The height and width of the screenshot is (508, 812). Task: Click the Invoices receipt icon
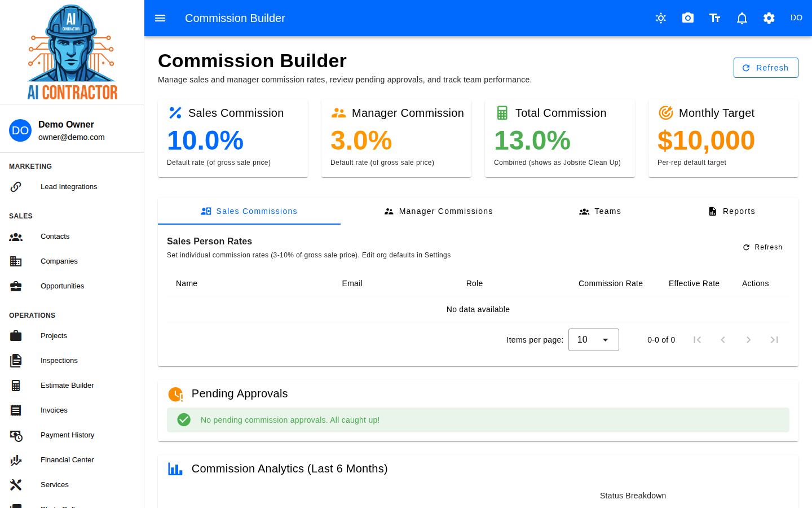[16, 410]
